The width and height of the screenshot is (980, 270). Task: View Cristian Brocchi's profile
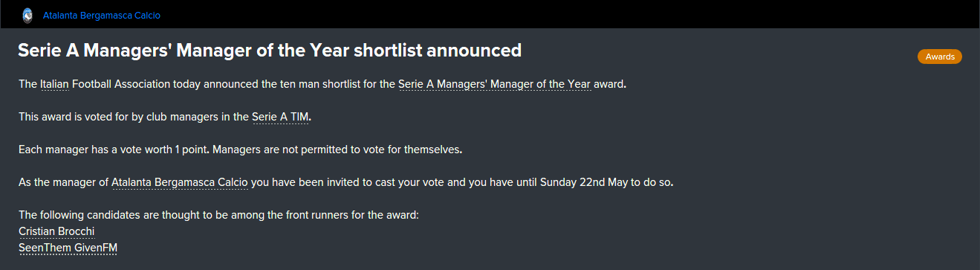56,231
